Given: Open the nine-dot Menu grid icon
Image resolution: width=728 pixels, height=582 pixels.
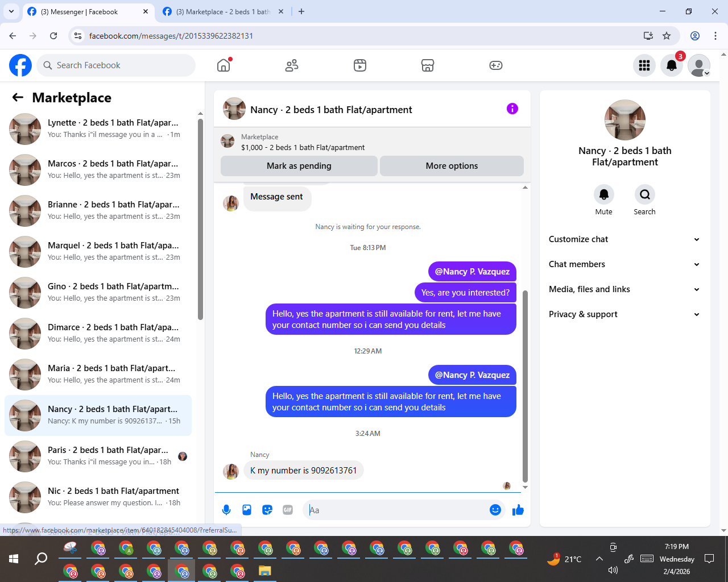Looking at the screenshot, I should pyautogui.click(x=644, y=65).
